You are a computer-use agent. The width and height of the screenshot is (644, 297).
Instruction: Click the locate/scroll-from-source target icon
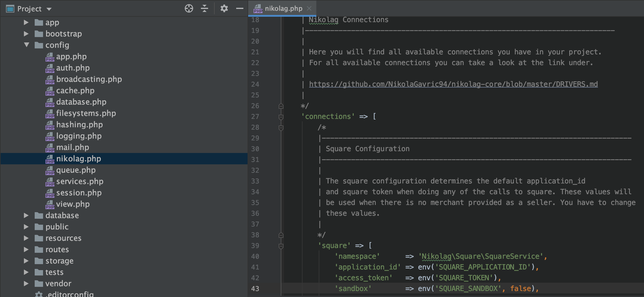(189, 8)
